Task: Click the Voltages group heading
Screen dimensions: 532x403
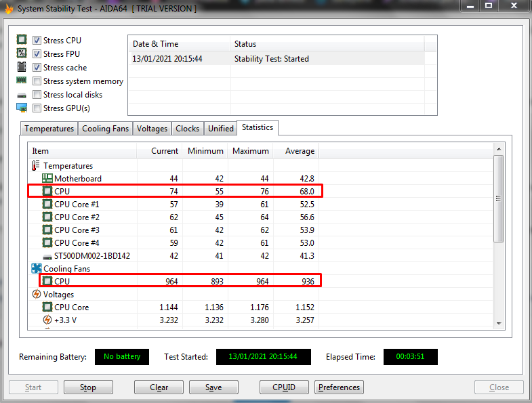Action: tap(58, 295)
